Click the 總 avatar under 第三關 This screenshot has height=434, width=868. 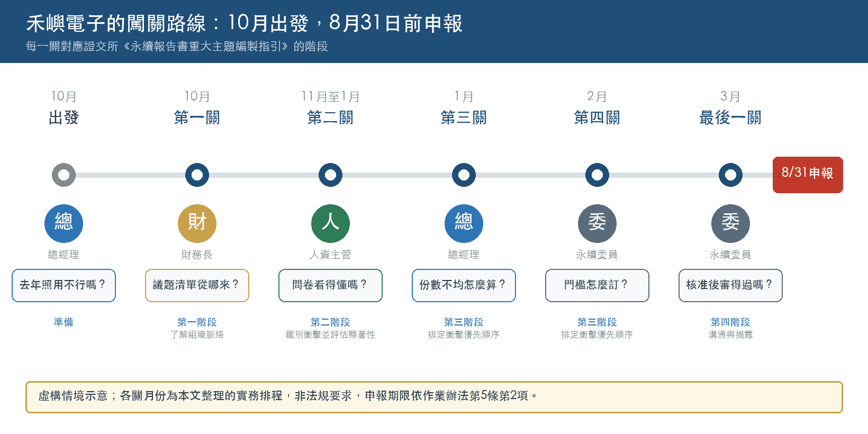click(464, 223)
